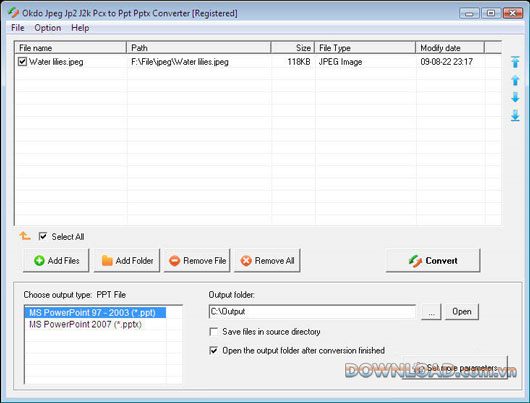Click the Output folder path field
Image resolution: width=530 pixels, height=403 pixels.
click(312, 311)
